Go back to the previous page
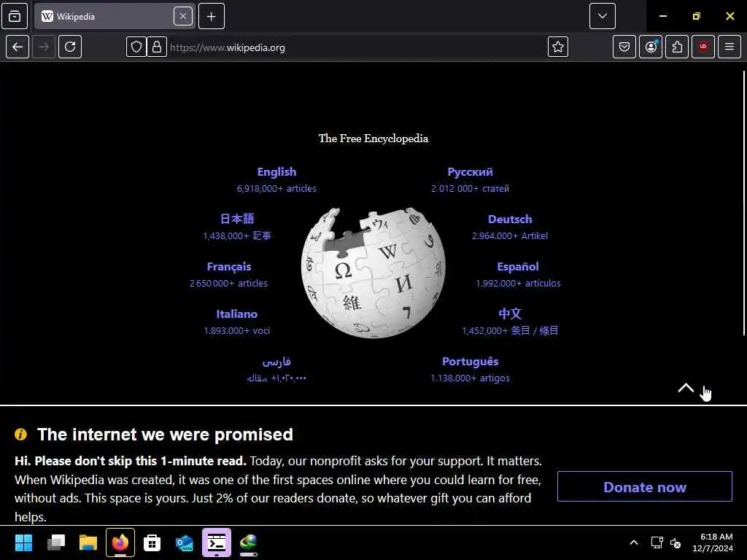The height and width of the screenshot is (560, 747). coord(18,47)
